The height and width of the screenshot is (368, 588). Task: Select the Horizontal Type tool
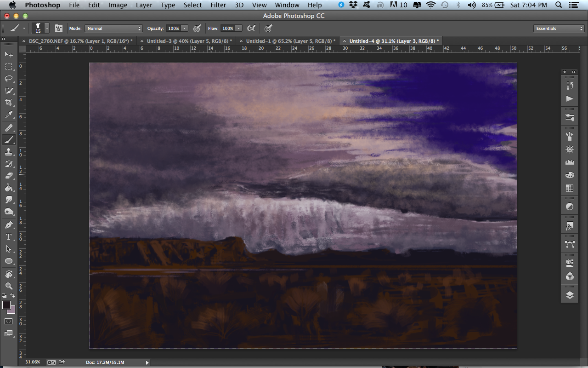point(9,237)
